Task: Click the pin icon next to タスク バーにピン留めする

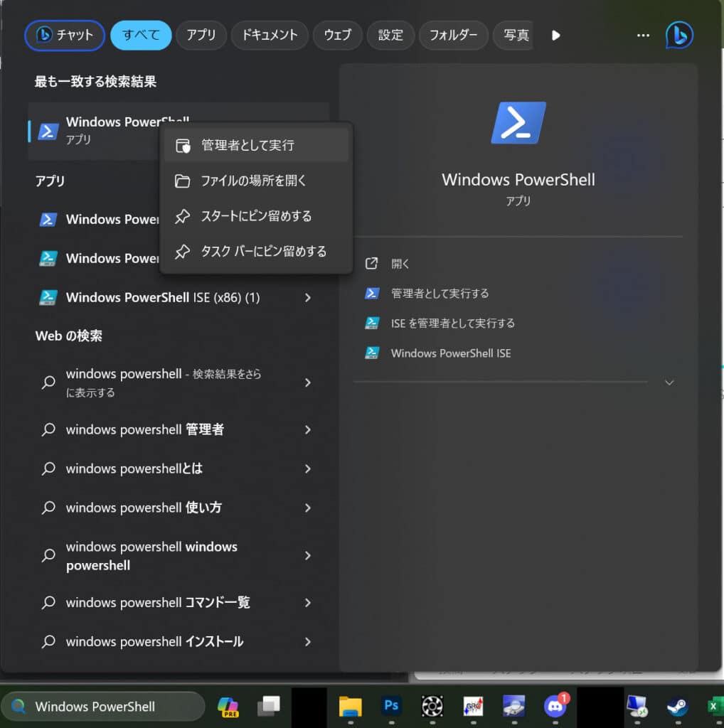Action: click(182, 251)
